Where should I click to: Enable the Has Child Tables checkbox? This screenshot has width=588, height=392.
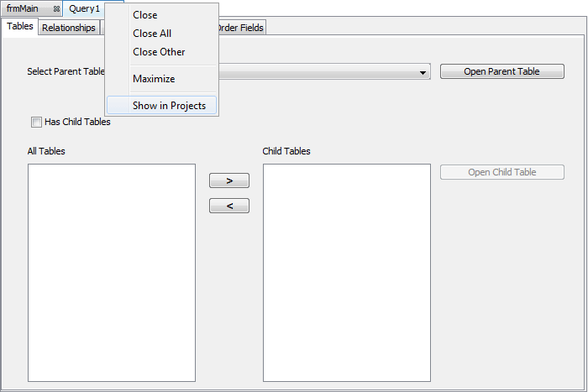(36, 122)
